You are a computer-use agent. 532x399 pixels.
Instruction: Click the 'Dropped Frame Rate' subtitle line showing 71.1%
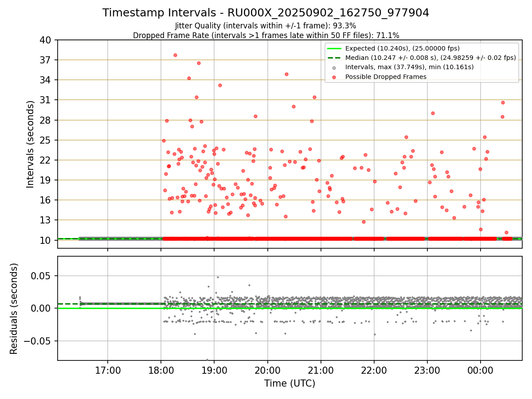tap(266, 35)
